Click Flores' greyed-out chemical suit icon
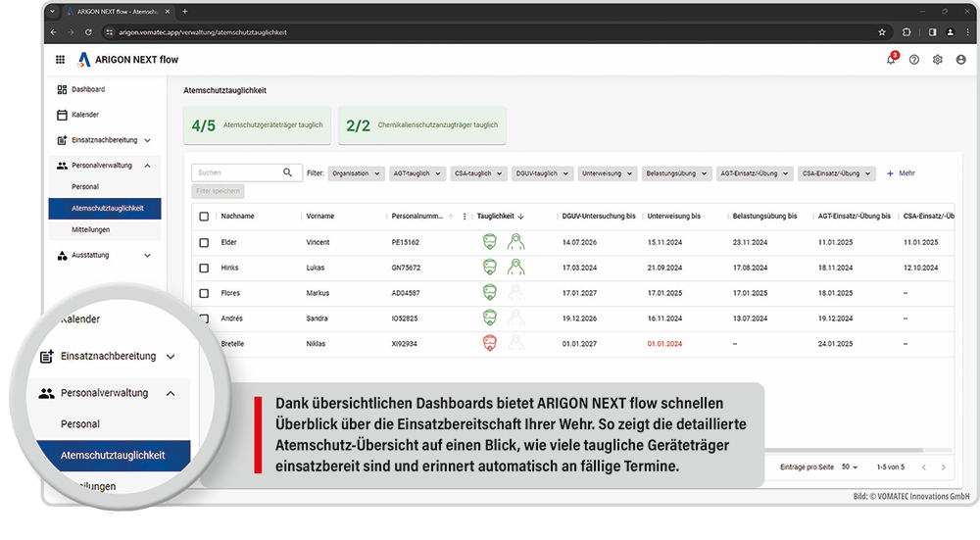980x540 pixels. click(x=515, y=292)
